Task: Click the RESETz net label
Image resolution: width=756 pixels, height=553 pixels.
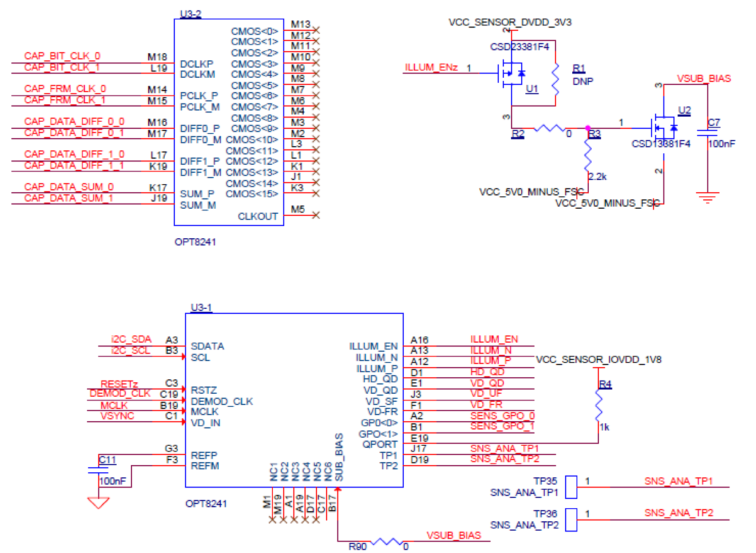Action: pyautogui.click(x=119, y=384)
